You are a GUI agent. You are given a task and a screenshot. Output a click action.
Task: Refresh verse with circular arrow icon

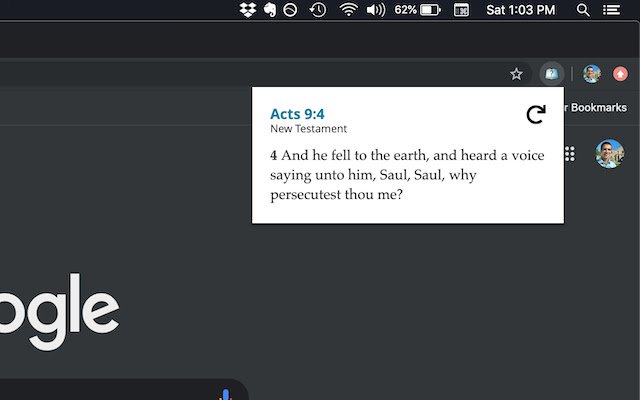point(536,114)
